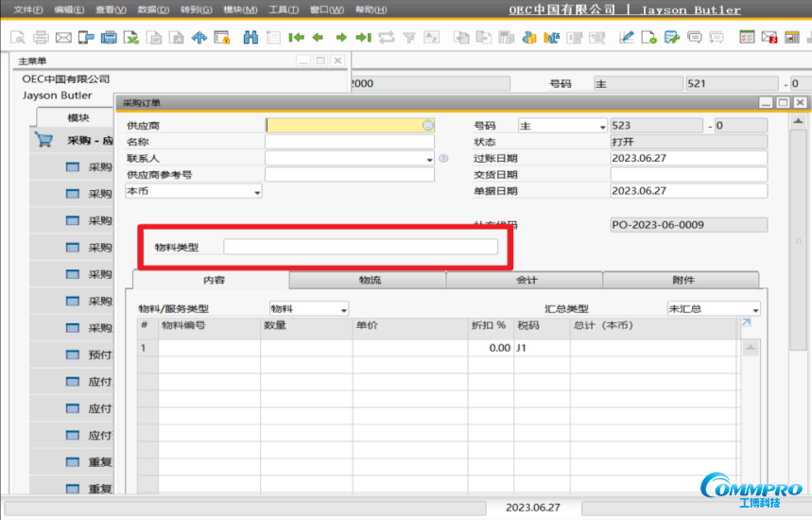Click the 过账日期 field showing 2023.06.27
Screen dimensions: 812x520
pyautogui.click(x=689, y=158)
